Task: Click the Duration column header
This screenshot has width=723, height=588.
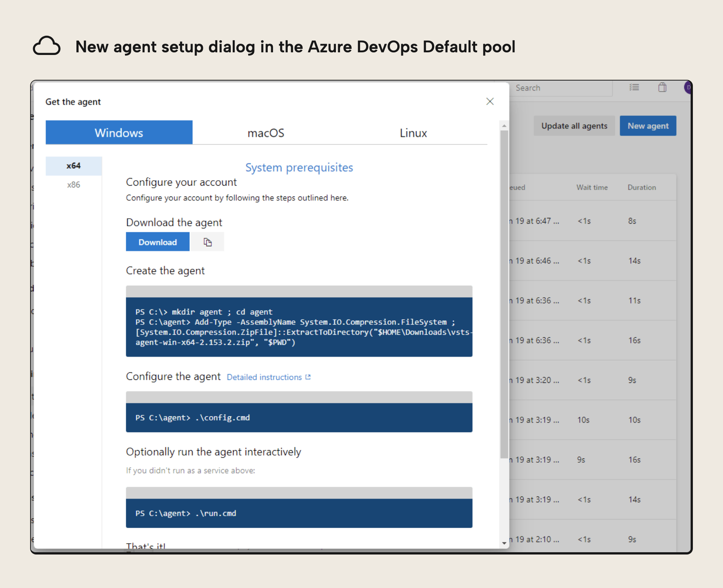Action: click(x=642, y=187)
